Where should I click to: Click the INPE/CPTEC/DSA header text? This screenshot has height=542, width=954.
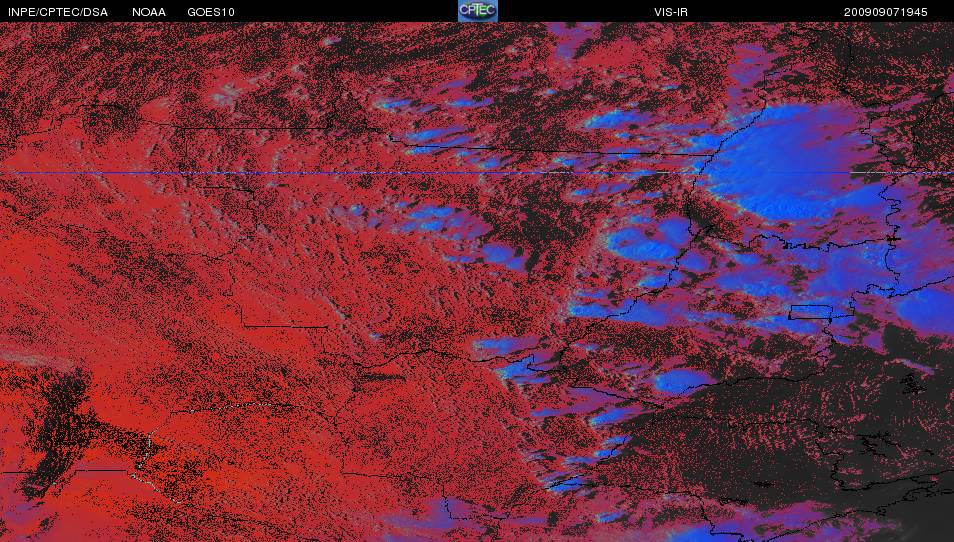[58, 12]
